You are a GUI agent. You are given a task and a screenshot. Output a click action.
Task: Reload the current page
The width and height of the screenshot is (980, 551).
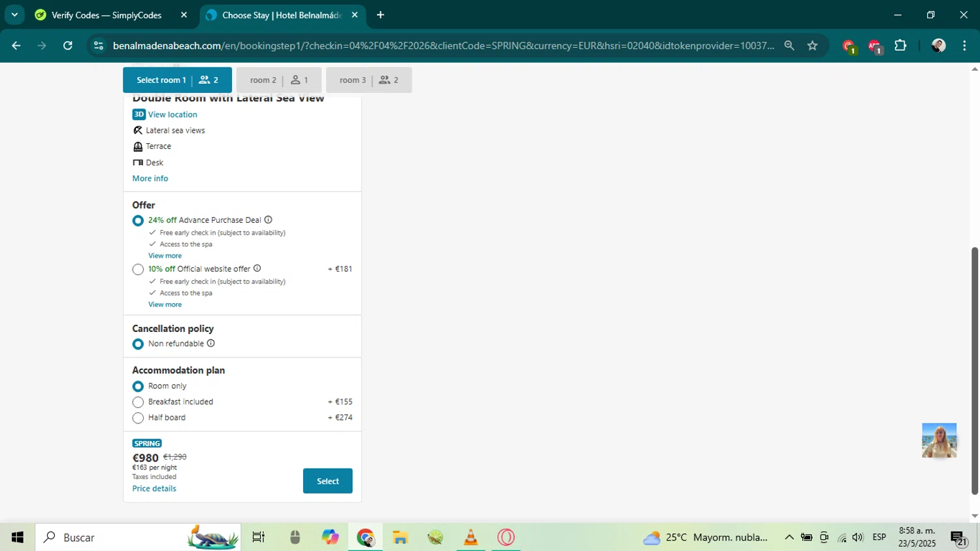(x=68, y=46)
